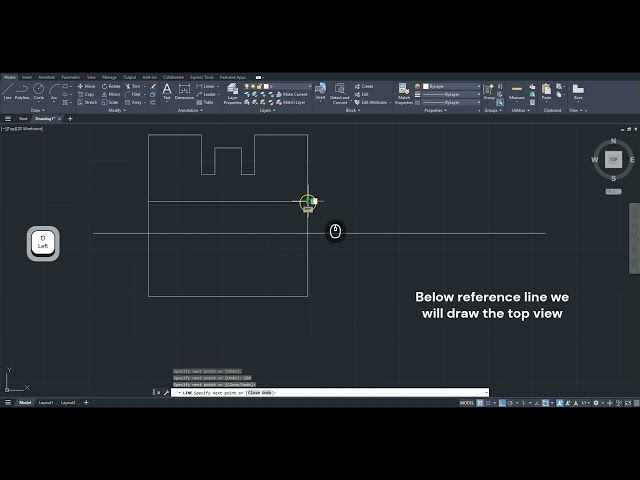Image resolution: width=640 pixels, height=480 pixels.
Task: Click the command line input field
Action: (330, 393)
